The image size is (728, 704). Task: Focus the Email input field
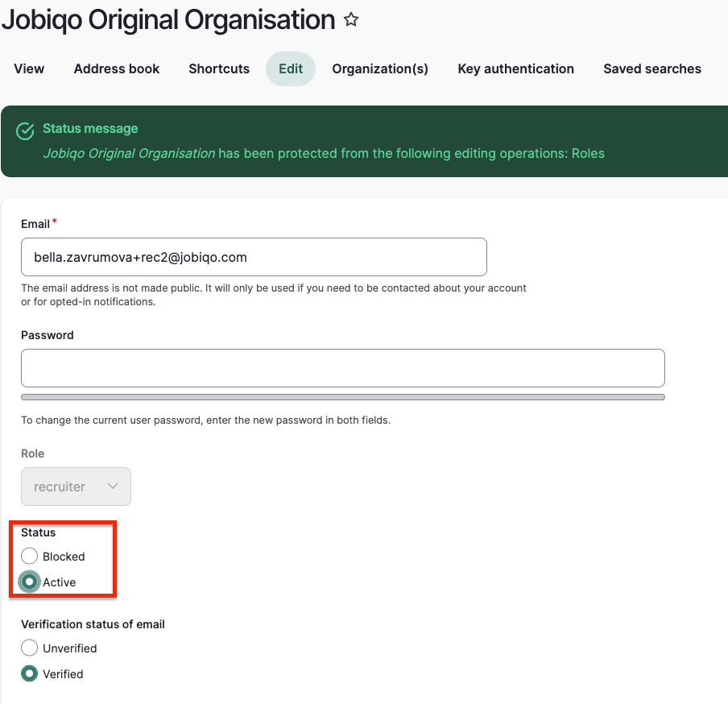click(x=254, y=257)
